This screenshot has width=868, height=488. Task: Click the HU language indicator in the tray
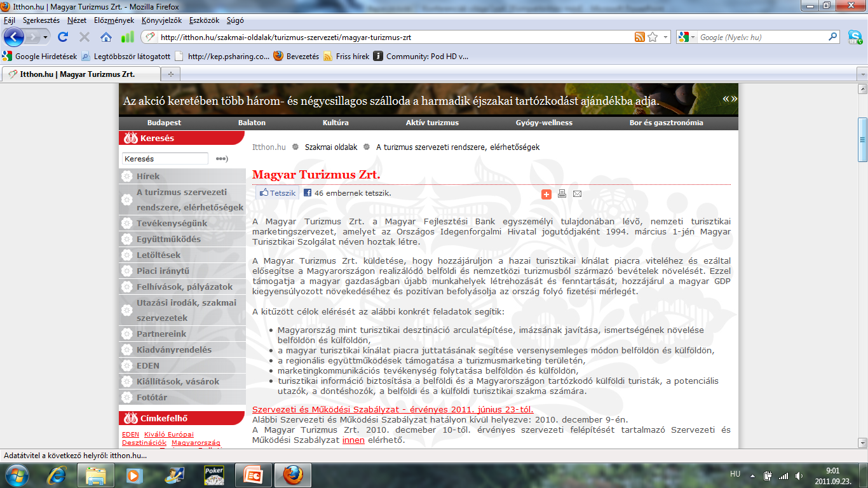point(735,474)
